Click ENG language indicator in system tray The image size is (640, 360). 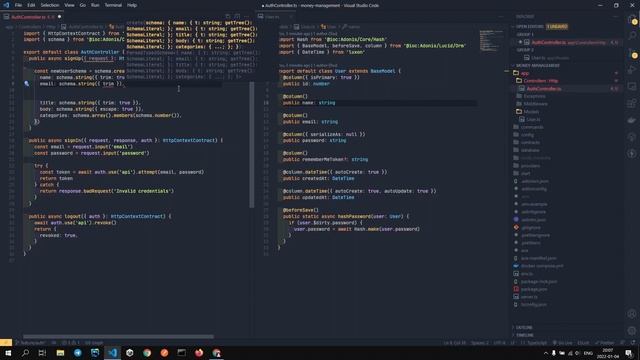(588, 353)
